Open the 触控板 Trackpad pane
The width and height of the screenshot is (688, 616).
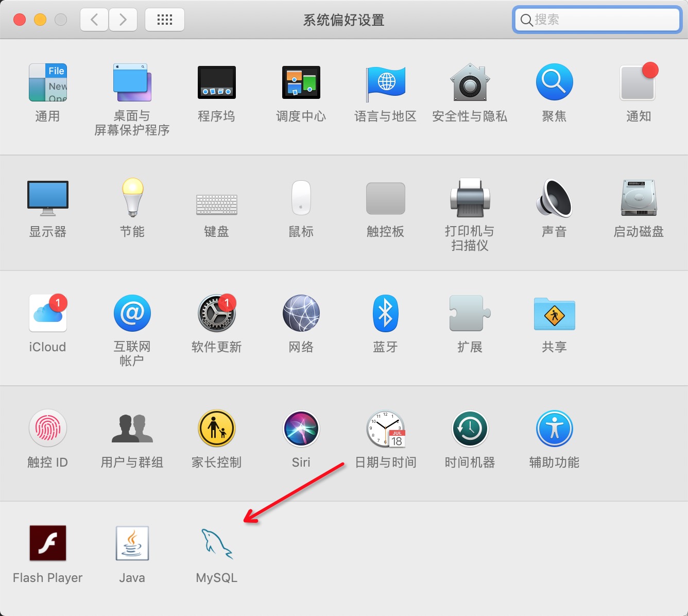tap(386, 198)
